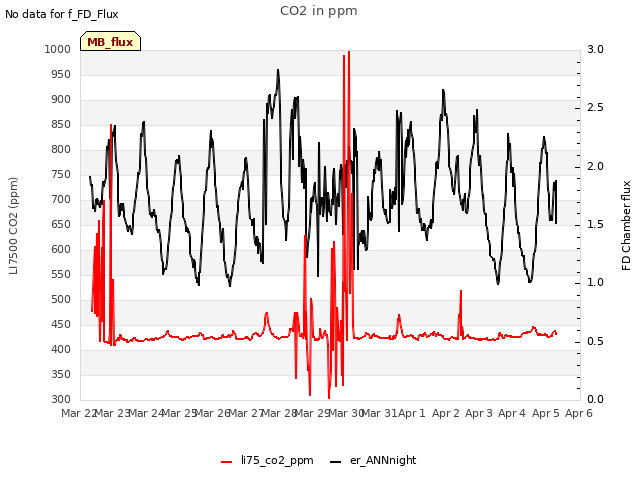The image size is (640, 480).
Task: Click the 800 tick on left axis
Action: tap(61, 149)
